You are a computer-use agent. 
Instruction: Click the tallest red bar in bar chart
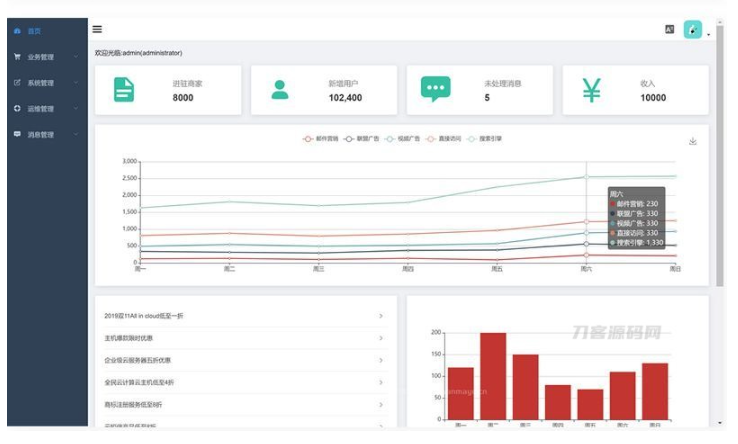point(493,377)
